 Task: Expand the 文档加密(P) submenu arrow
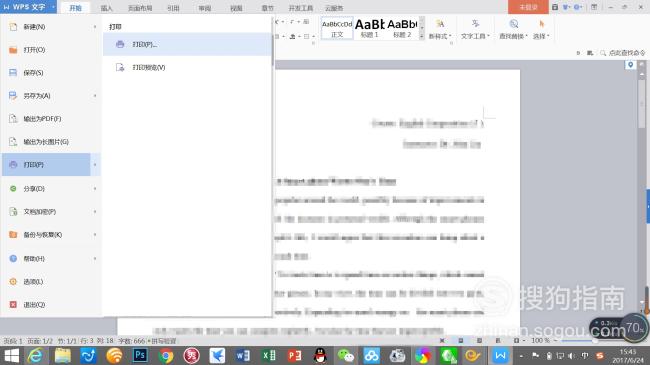tap(95, 212)
